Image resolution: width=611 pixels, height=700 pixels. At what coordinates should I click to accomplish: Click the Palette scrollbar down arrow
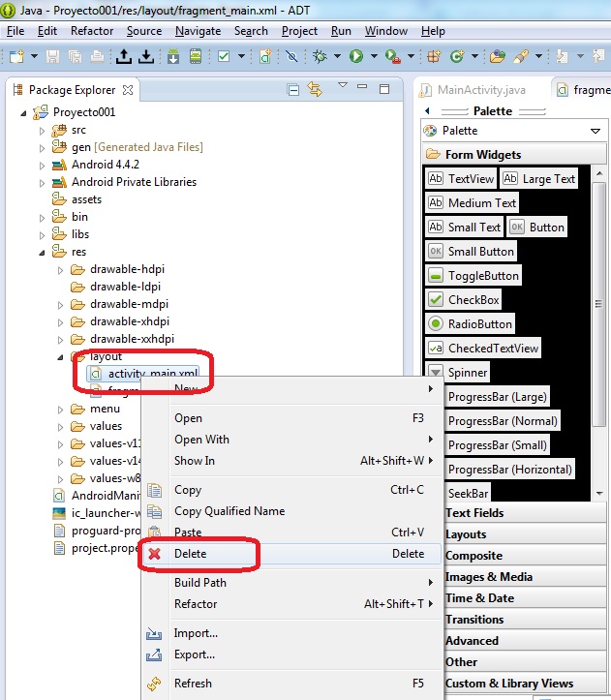point(599,494)
